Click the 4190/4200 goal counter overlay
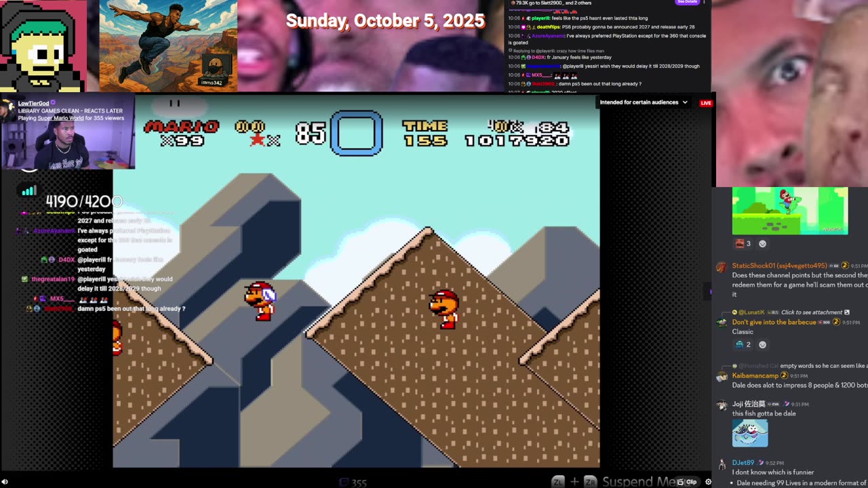This screenshot has height=488, width=868. [83, 201]
